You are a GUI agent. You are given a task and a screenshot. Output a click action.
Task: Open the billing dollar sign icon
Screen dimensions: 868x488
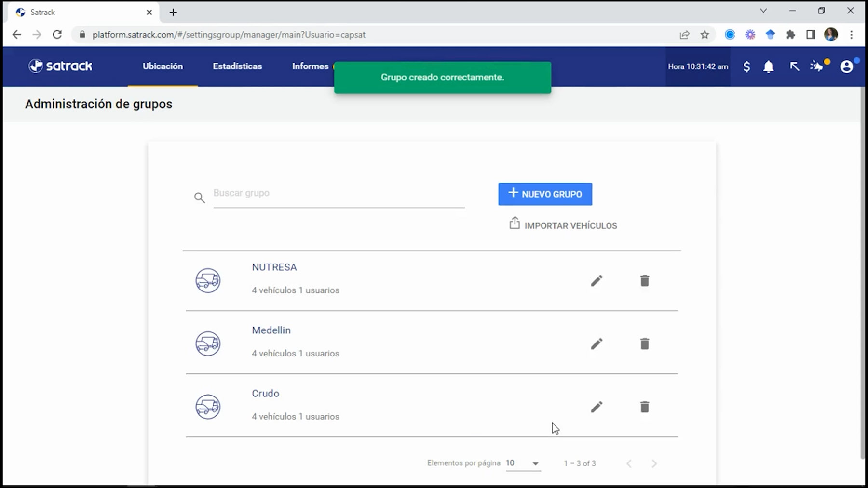tap(746, 66)
